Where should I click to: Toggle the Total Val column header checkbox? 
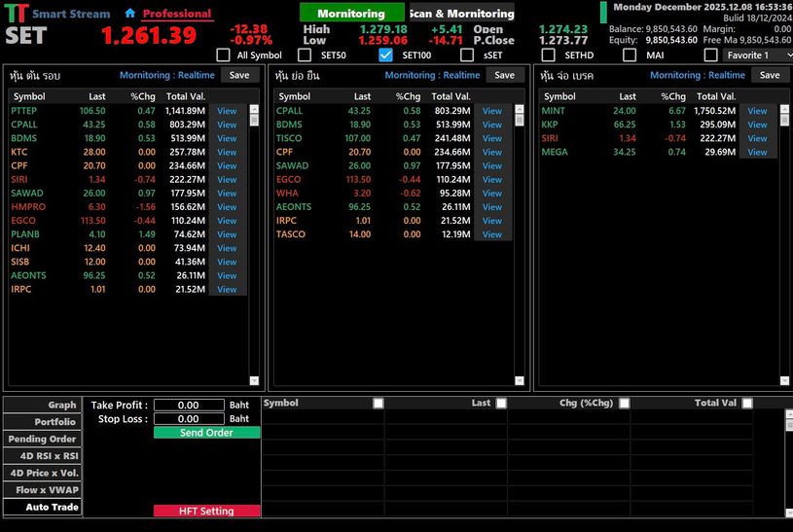click(746, 404)
